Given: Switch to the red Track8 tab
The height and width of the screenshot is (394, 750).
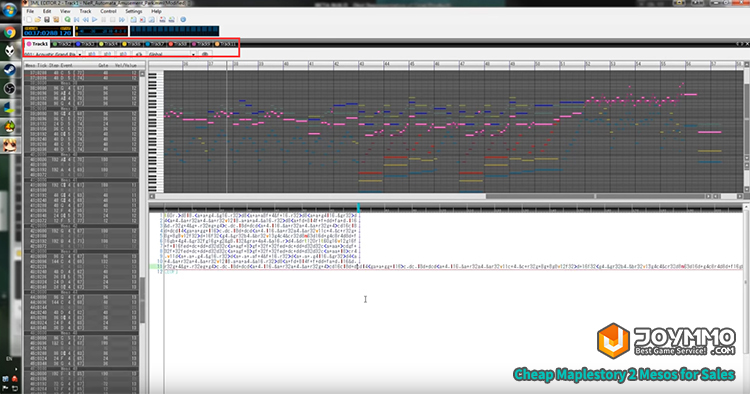Looking at the screenshot, I should [178, 44].
